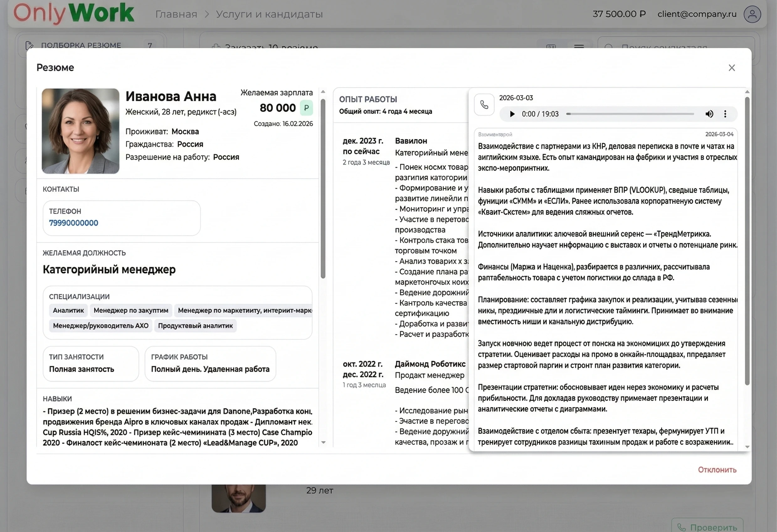777x532 pixels.
Task: Navigate to Главная breadcrumb
Action: coord(176,14)
